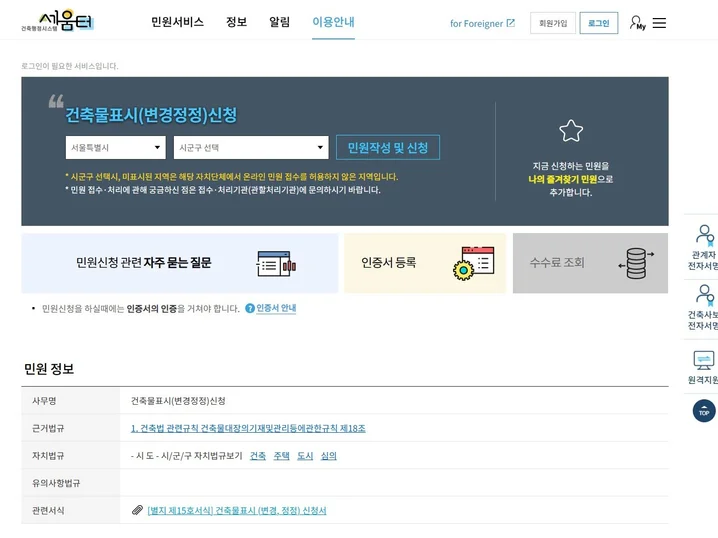The height and width of the screenshot is (538, 718).
Task: Open the 정보 menu
Action: tap(236, 22)
